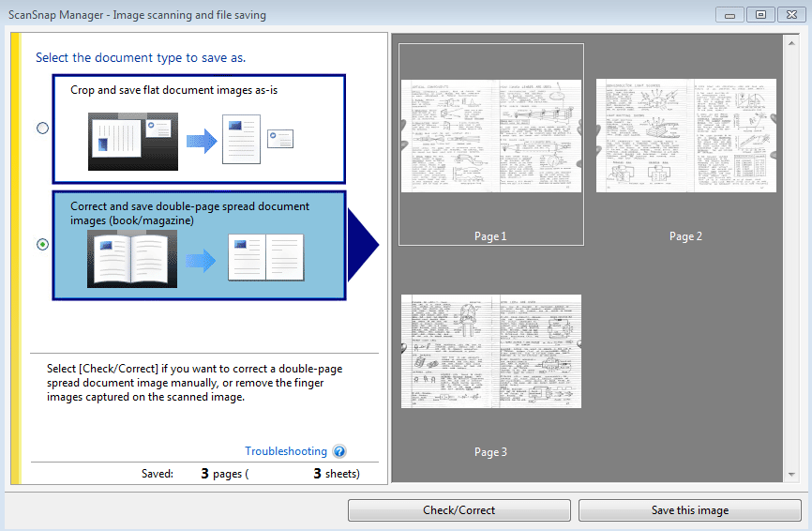Screen dimensions: 812x531
Task: Click the cropped output pages icon
Action: point(257,139)
